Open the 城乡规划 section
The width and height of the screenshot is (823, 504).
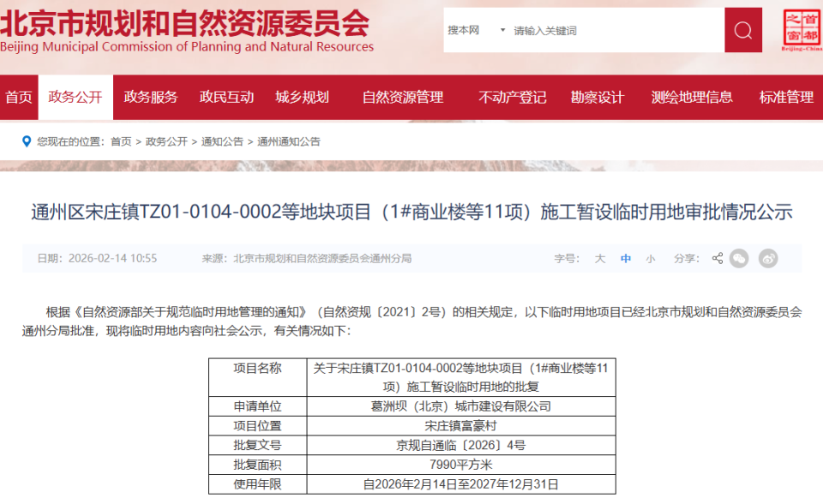(x=303, y=97)
